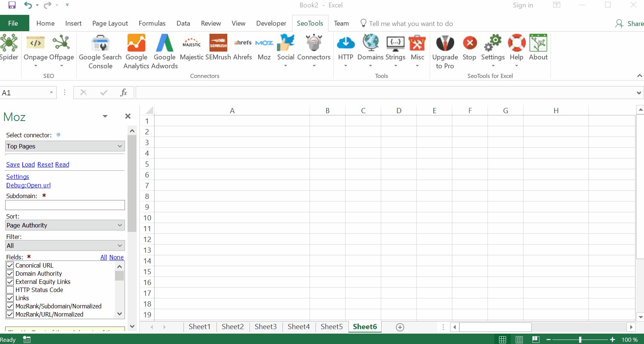644x344 pixels.
Task: Zoom out with the minus button
Action: [548, 340]
